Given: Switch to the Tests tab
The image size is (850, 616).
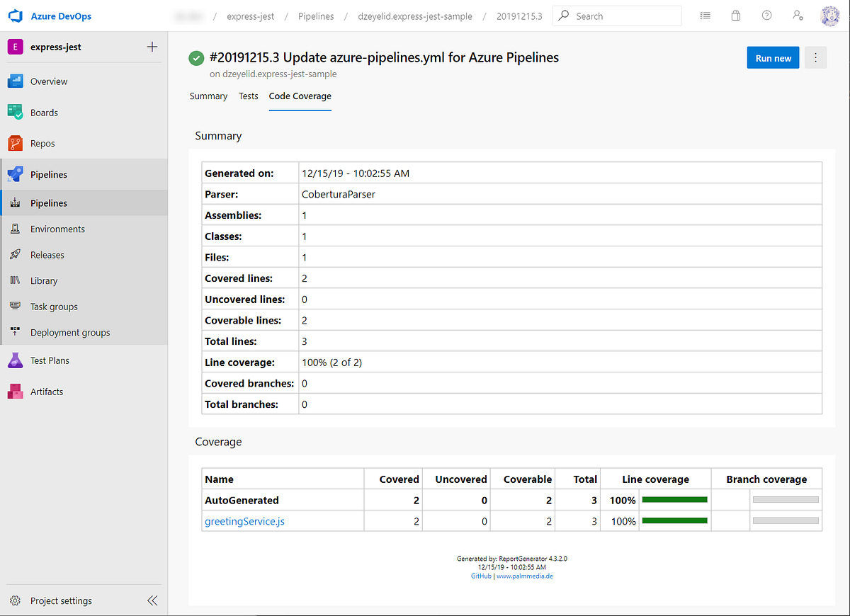Looking at the screenshot, I should click(248, 96).
